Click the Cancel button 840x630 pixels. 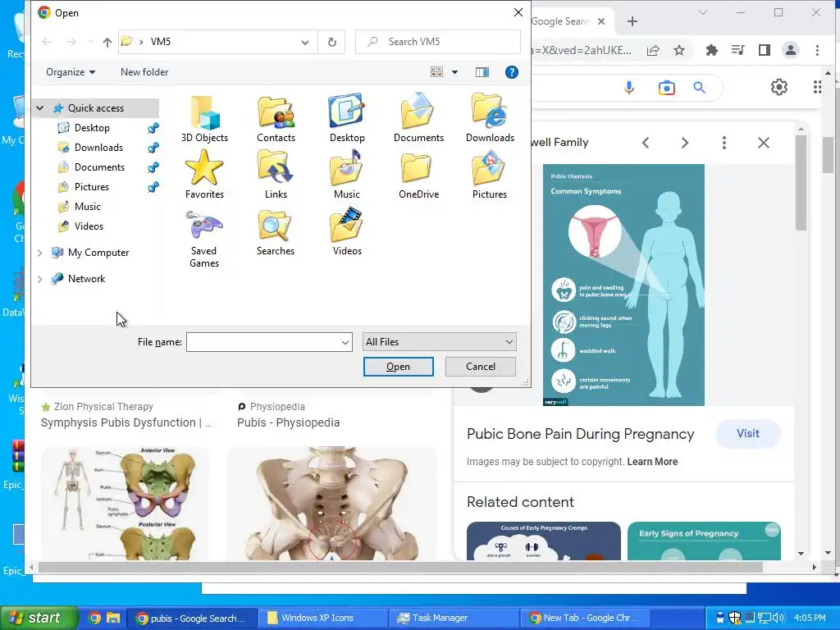(x=481, y=367)
